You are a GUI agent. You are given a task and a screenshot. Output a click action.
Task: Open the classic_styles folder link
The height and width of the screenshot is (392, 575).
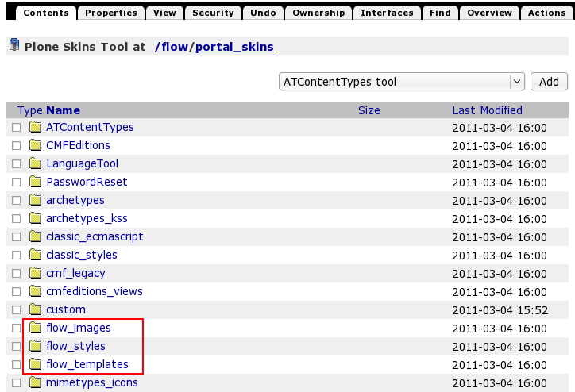coord(81,255)
